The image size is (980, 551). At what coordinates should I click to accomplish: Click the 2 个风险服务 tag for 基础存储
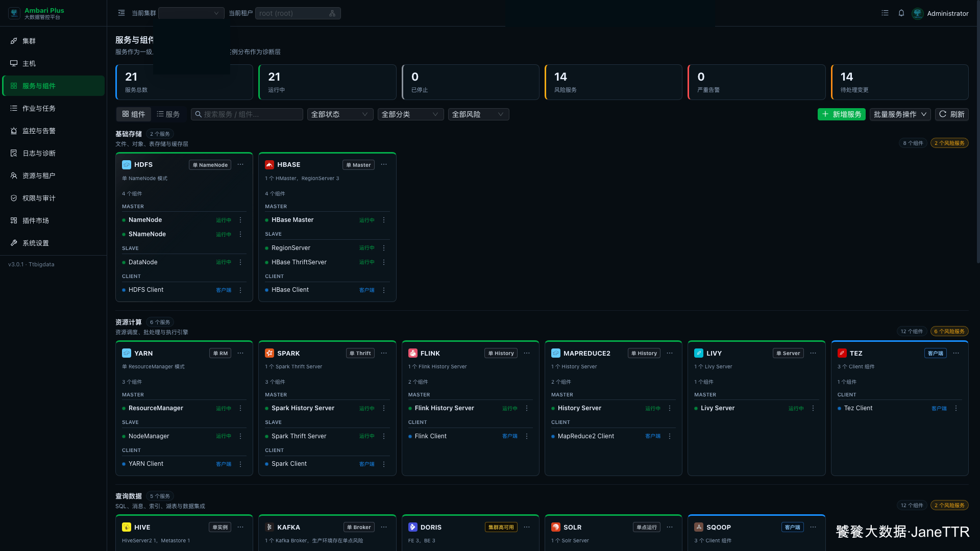(949, 143)
